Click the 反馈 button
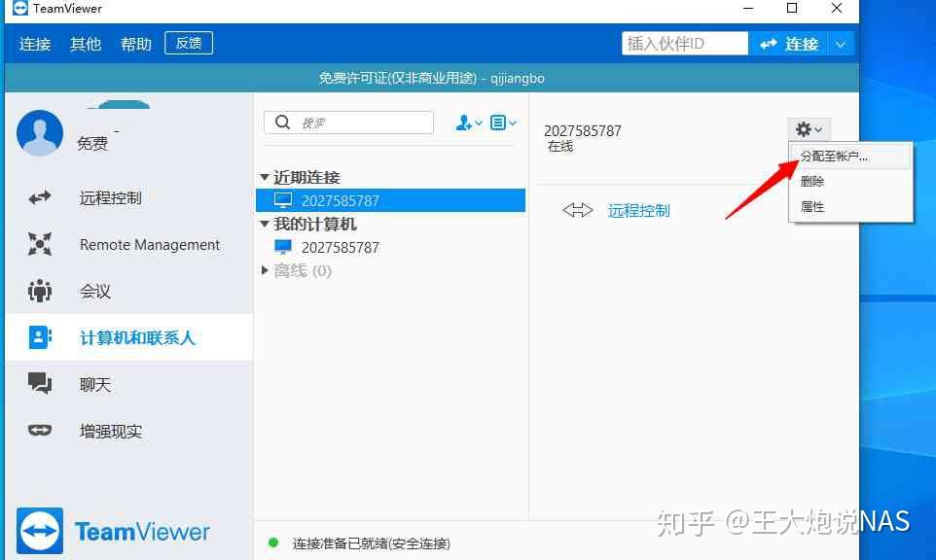The width and height of the screenshot is (936, 560). [x=188, y=43]
